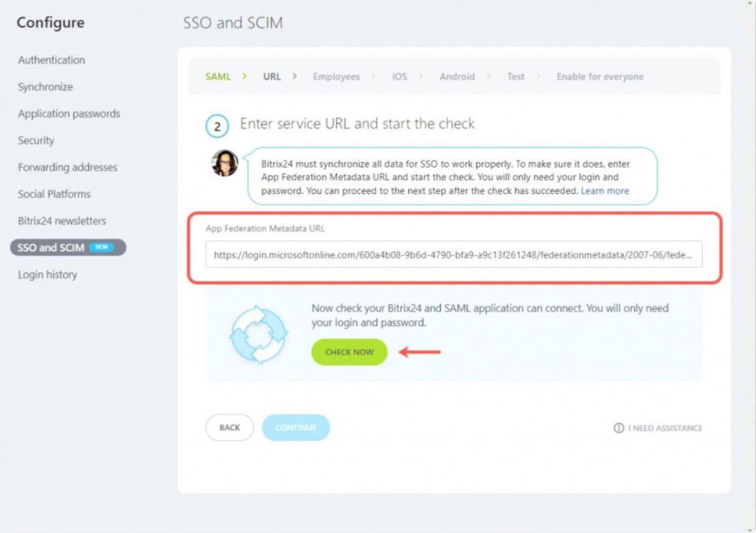Open the Learn more link
756x533 pixels.
coord(605,191)
